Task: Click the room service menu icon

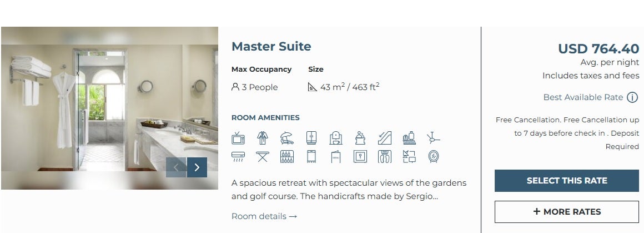Action: pyautogui.click(x=335, y=157)
